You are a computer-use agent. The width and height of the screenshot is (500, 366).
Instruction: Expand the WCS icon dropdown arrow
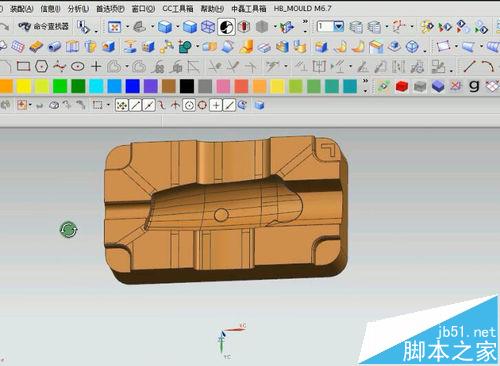tap(412, 27)
